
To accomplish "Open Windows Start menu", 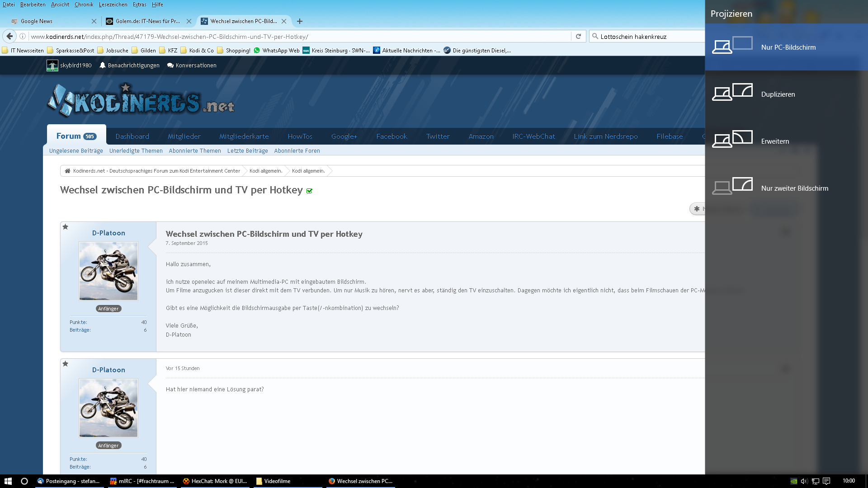I will [8, 481].
